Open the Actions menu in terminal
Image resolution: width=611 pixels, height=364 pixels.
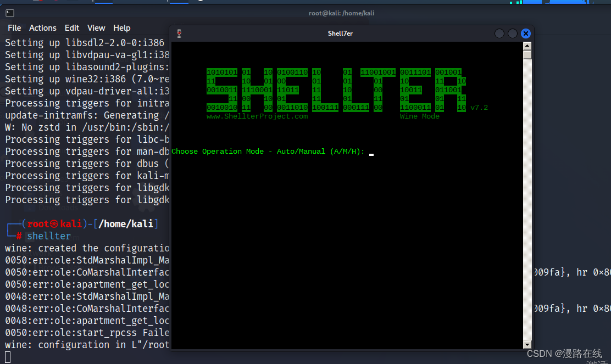pos(42,28)
